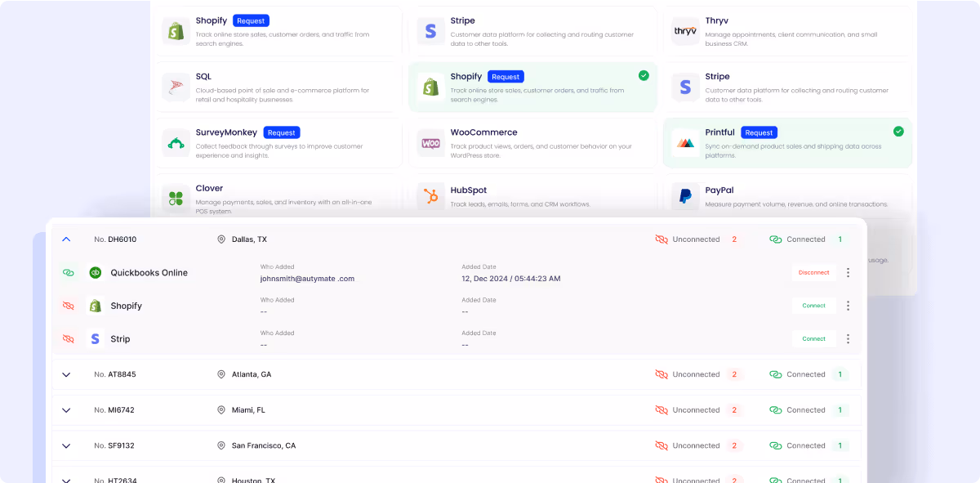Expand the MI6742 Miami row
The height and width of the screenshot is (483, 980).
pyautogui.click(x=66, y=410)
